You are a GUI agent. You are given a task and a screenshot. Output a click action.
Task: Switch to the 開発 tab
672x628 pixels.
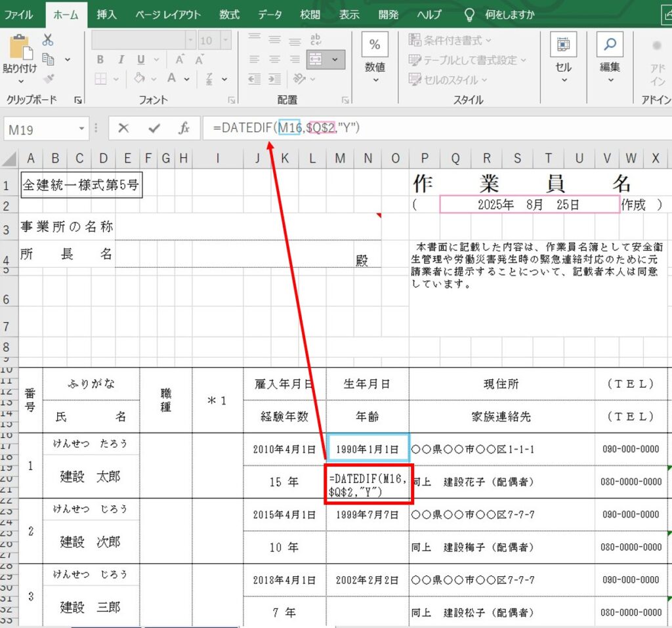tap(388, 14)
